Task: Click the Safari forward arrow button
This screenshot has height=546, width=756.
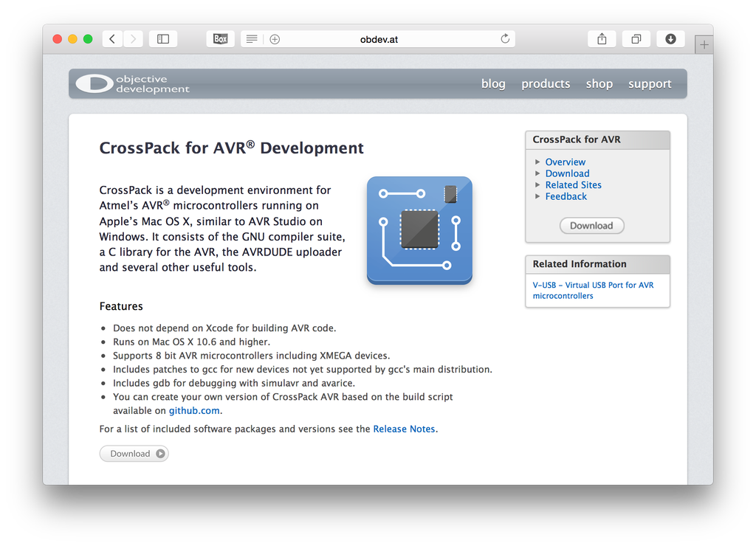Action: tap(133, 39)
